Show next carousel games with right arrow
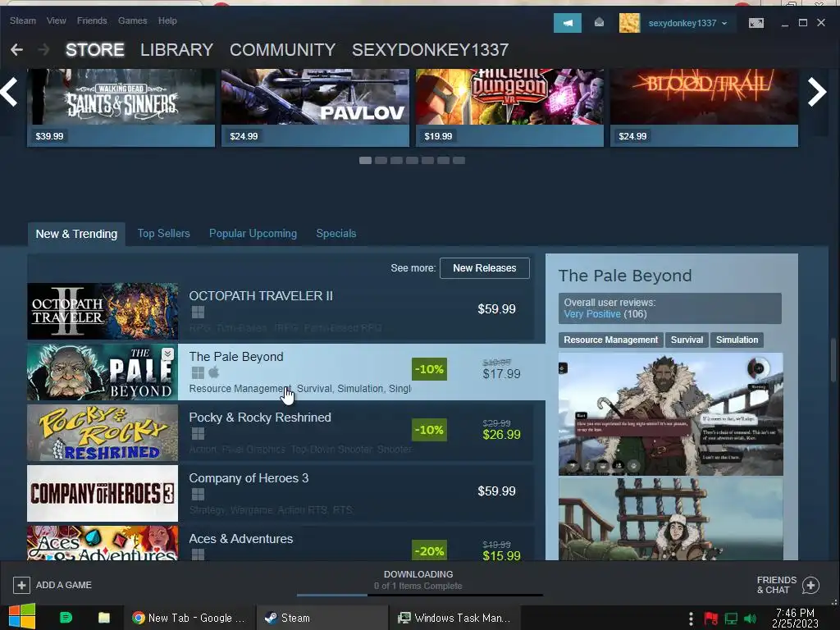This screenshot has width=840, height=630. pos(817,92)
